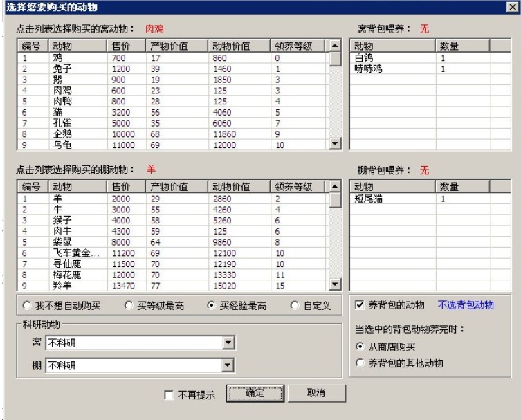Click the 确定 button

(255, 394)
